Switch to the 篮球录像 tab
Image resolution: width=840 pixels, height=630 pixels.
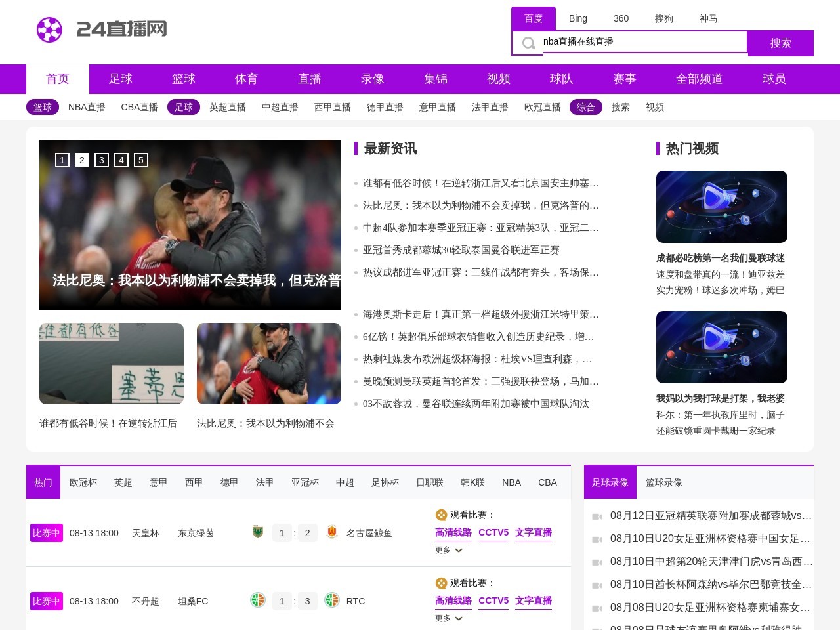pos(663,482)
